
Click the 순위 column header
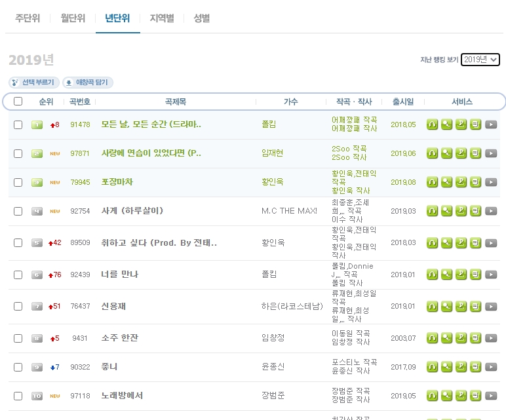coord(46,102)
